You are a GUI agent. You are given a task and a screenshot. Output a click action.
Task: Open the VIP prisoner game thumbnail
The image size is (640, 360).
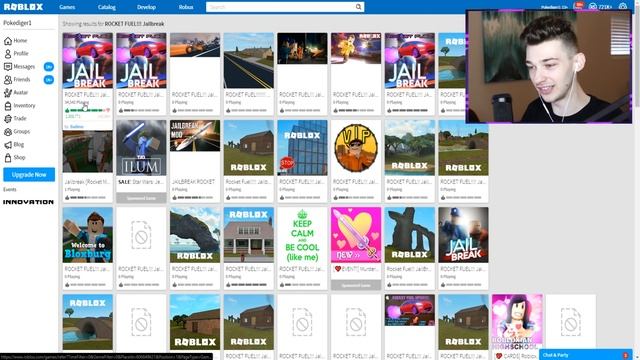(x=356, y=148)
